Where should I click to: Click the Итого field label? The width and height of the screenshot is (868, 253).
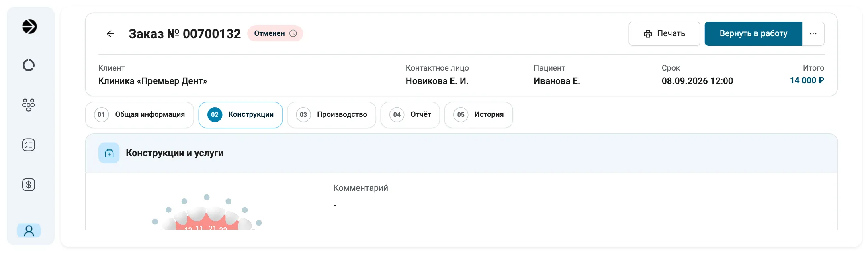click(x=813, y=68)
